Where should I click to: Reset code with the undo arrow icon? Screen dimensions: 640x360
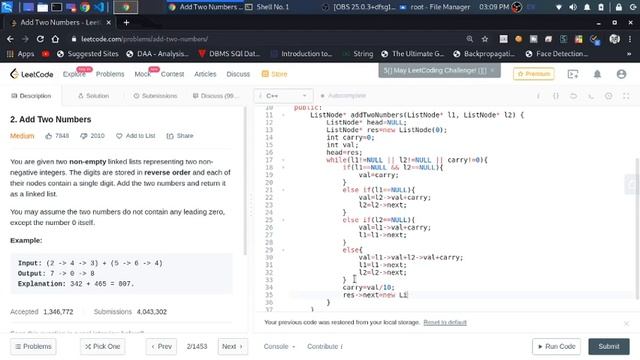(x=573, y=96)
